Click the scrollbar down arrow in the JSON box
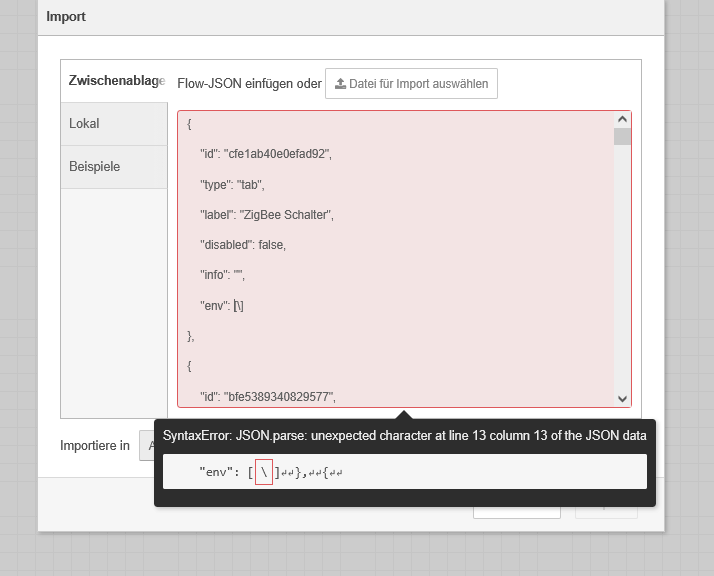Image resolution: width=714 pixels, height=576 pixels. click(622, 398)
